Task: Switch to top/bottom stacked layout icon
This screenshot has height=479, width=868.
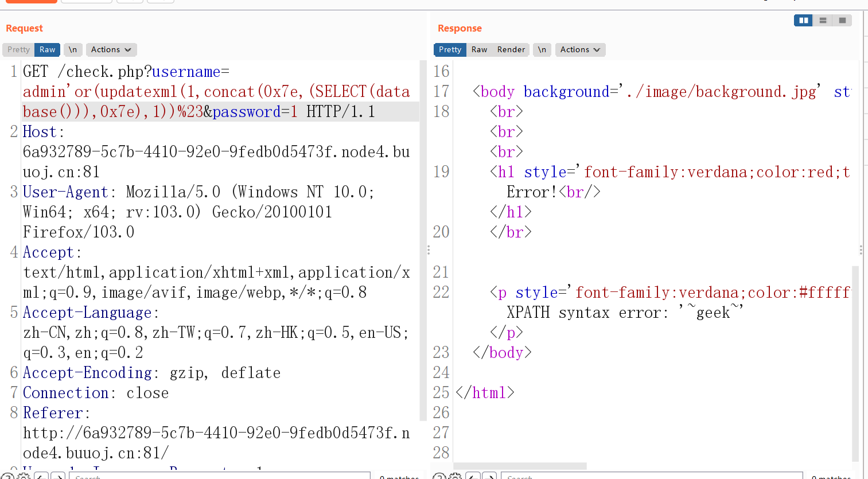Action: click(x=823, y=21)
